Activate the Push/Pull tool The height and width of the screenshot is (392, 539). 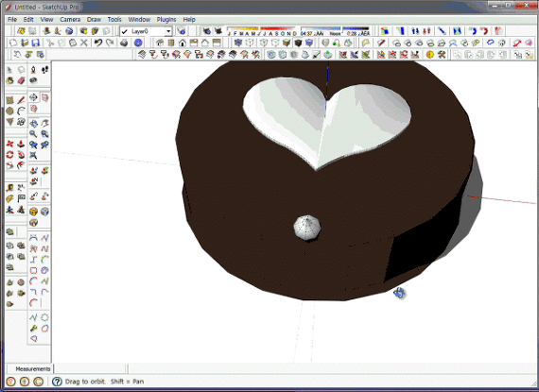point(21,144)
